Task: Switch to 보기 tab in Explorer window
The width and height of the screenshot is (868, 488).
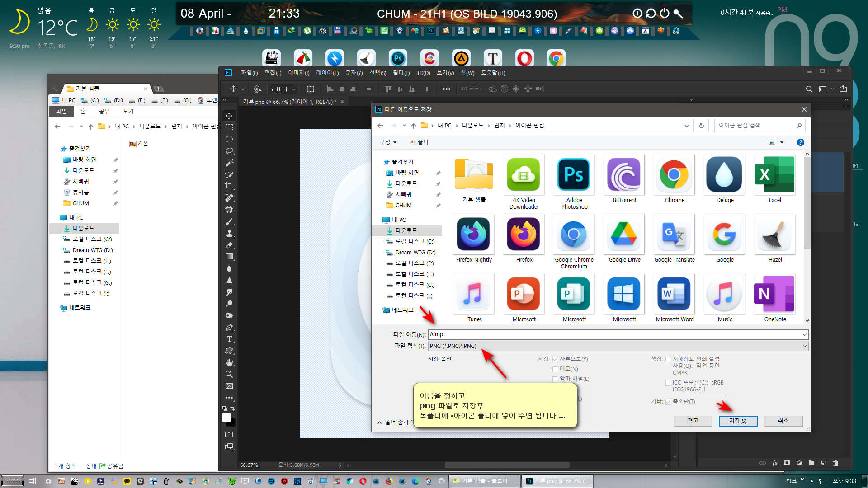Action: 128,111
